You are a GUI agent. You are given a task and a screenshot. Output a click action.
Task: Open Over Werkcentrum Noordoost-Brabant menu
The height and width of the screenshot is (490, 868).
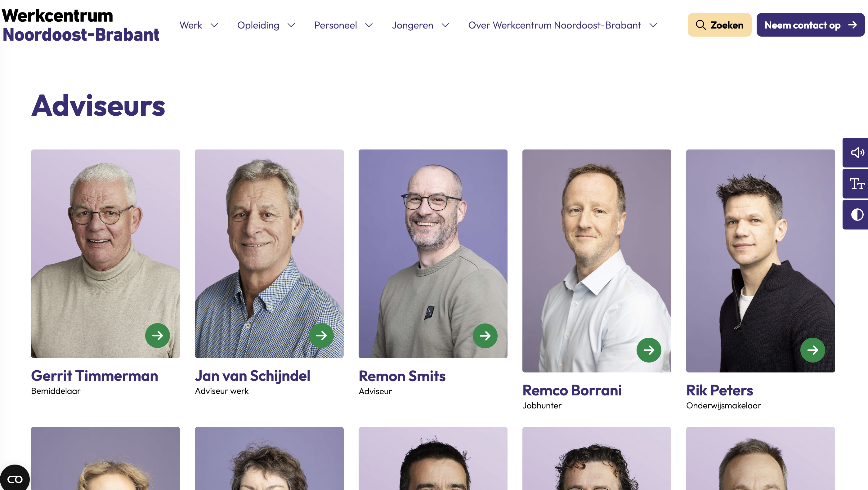pos(554,25)
